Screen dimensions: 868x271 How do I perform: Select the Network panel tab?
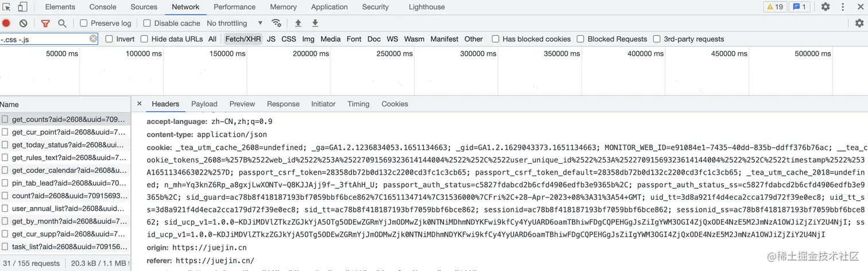click(x=185, y=7)
